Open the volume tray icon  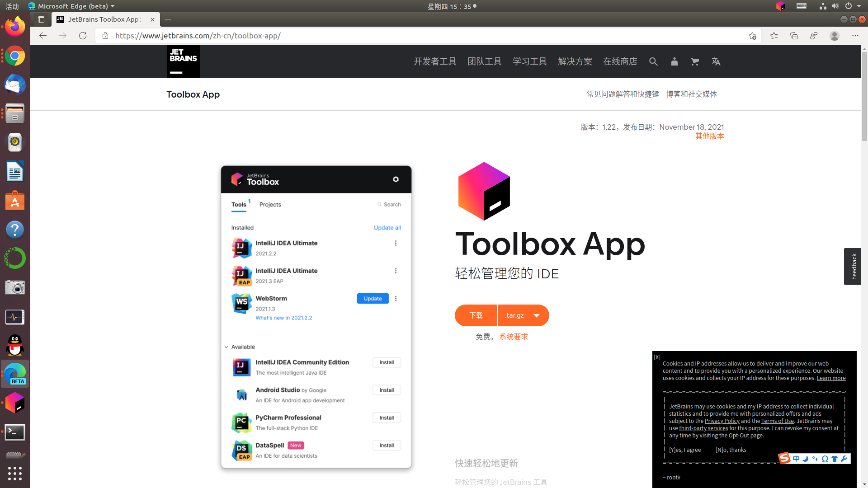[x=835, y=6]
